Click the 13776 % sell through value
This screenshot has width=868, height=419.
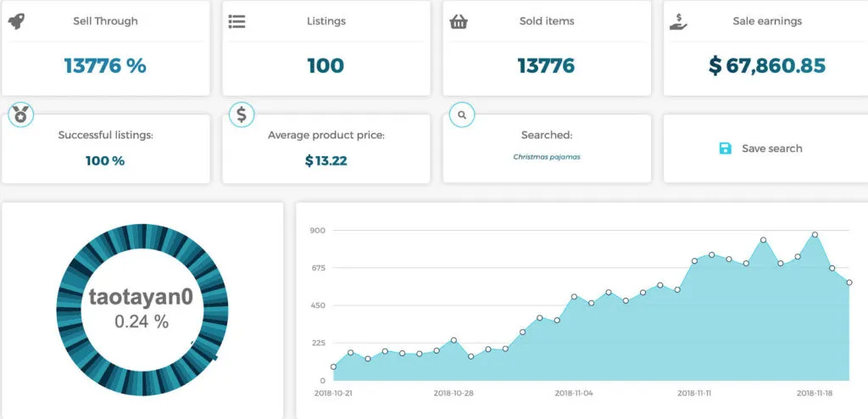tap(105, 65)
